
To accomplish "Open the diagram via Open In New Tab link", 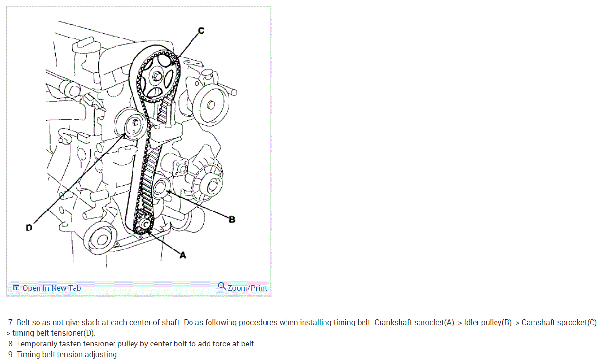I will pyautogui.click(x=52, y=288).
